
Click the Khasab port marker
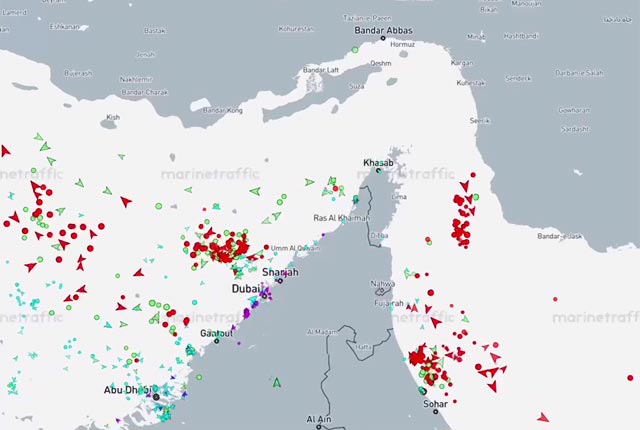tap(380, 171)
